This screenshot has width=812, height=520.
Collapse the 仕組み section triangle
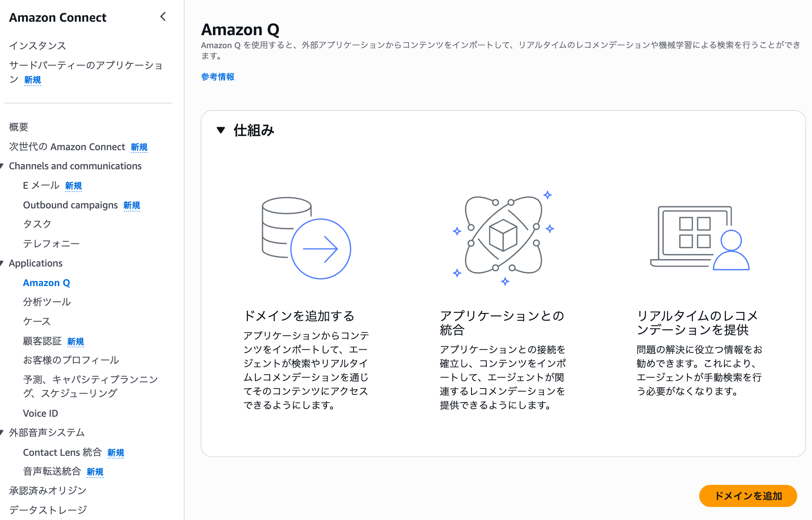click(x=221, y=130)
